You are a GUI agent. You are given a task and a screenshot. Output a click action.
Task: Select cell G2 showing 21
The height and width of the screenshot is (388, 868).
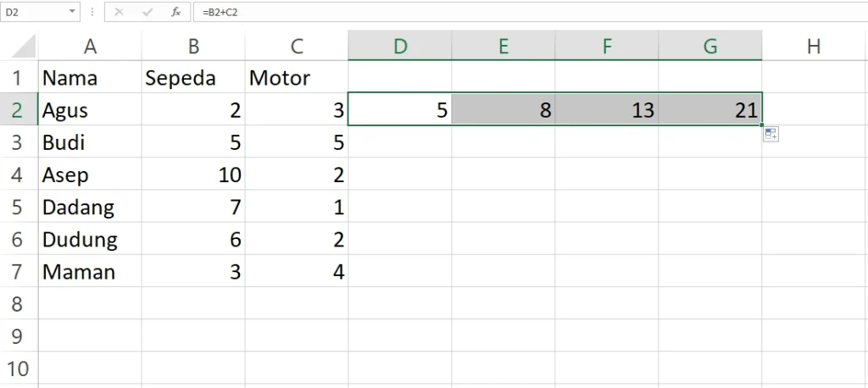tap(710, 109)
